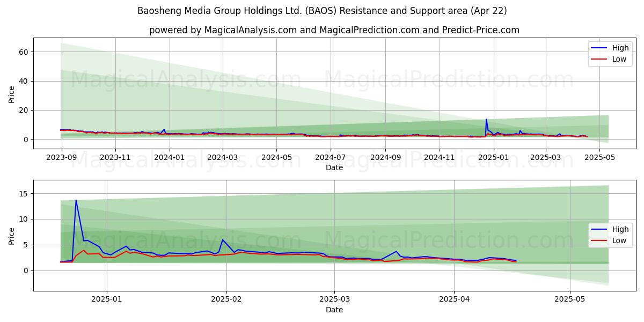Click the '2024-07' date tick label
Screen dimensions: 644x322
(330, 157)
